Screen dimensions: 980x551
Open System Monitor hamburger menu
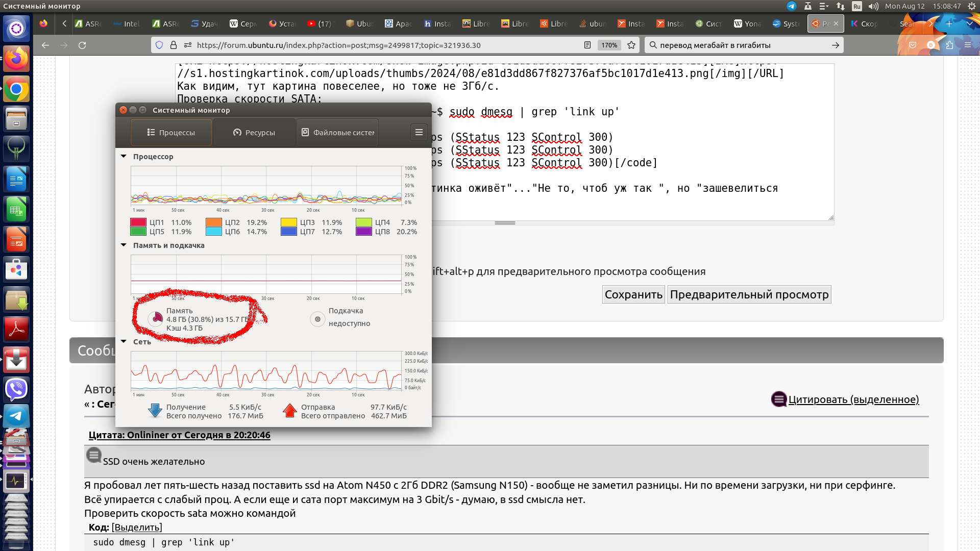(419, 133)
